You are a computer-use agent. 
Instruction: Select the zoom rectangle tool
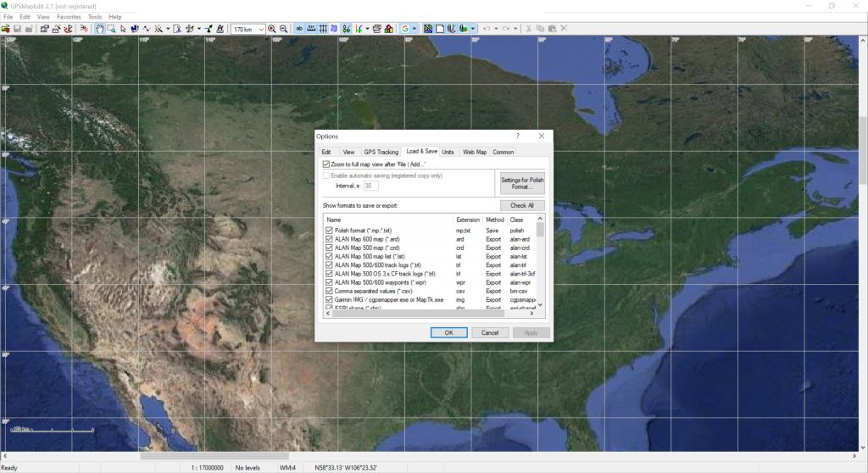click(x=111, y=28)
